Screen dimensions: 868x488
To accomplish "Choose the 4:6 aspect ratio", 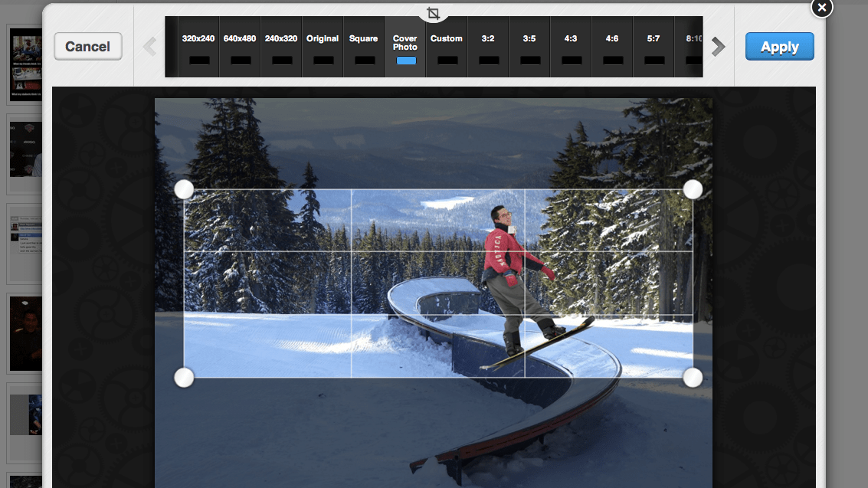I will pyautogui.click(x=612, y=47).
